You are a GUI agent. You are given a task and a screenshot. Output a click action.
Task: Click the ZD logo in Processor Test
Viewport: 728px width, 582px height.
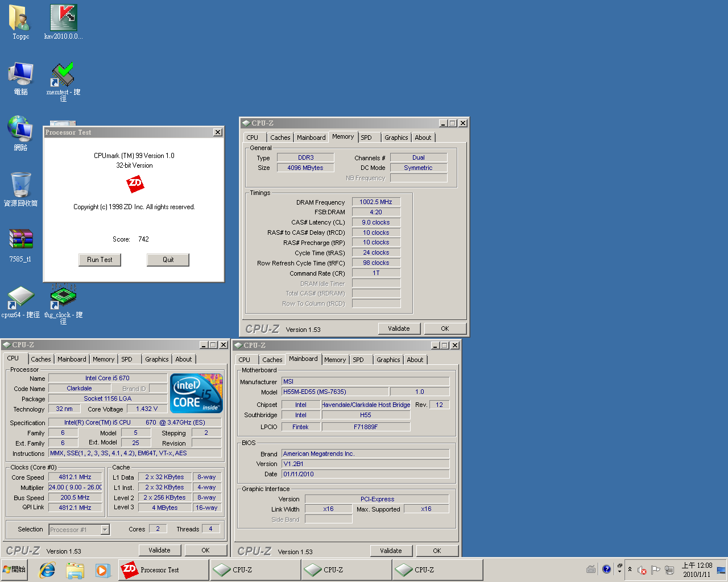click(135, 184)
